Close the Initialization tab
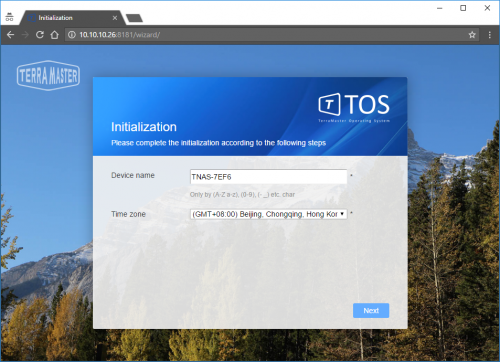Screen dimensions: 500x362 point(115,18)
